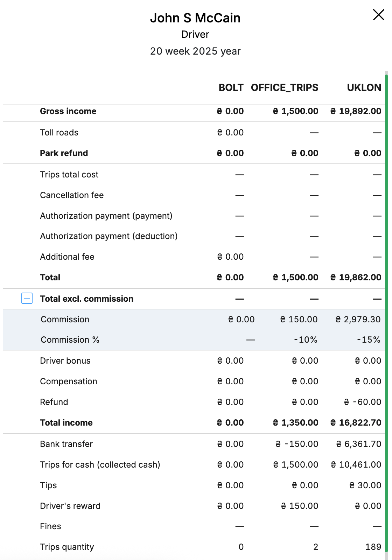Select the OFFICE_TRIPS column header
Viewport: 392px width, 560px height.
[285, 87]
